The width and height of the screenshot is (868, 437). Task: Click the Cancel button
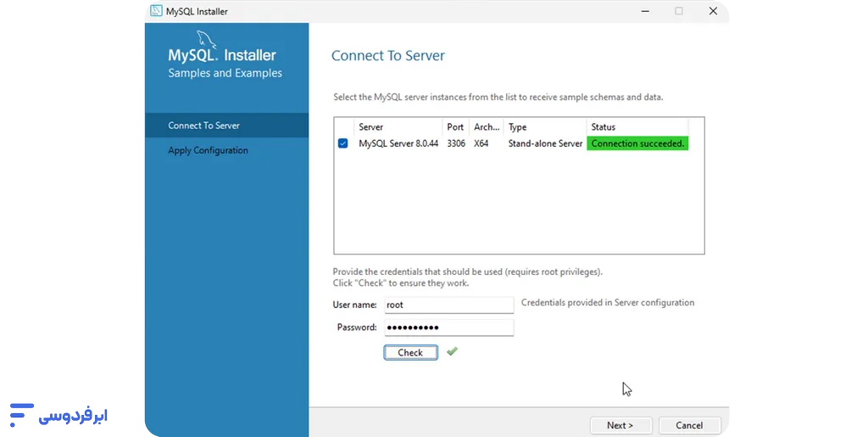(x=689, y=425)
